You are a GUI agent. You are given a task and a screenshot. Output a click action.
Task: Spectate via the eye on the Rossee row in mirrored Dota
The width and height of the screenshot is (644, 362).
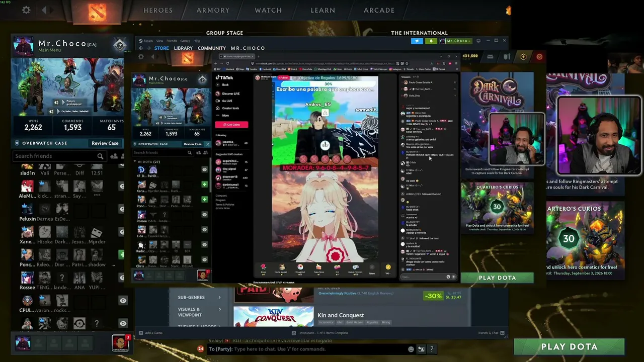[204, 215]
